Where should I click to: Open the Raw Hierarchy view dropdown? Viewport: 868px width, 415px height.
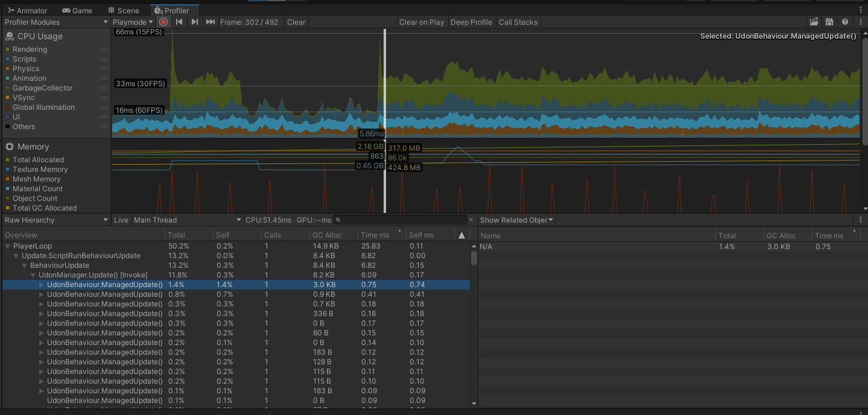tap(56, 220)
